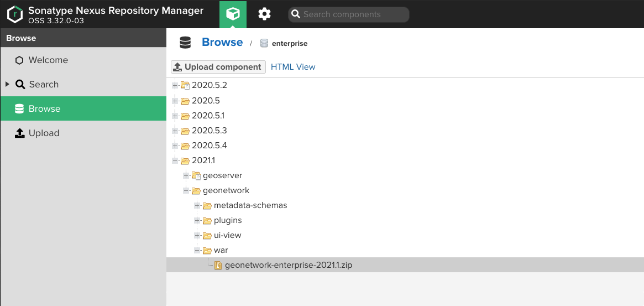This screenshot has width=644, height=306.
Task: Click the Browse database icon in sidebar
Action: 19,108
